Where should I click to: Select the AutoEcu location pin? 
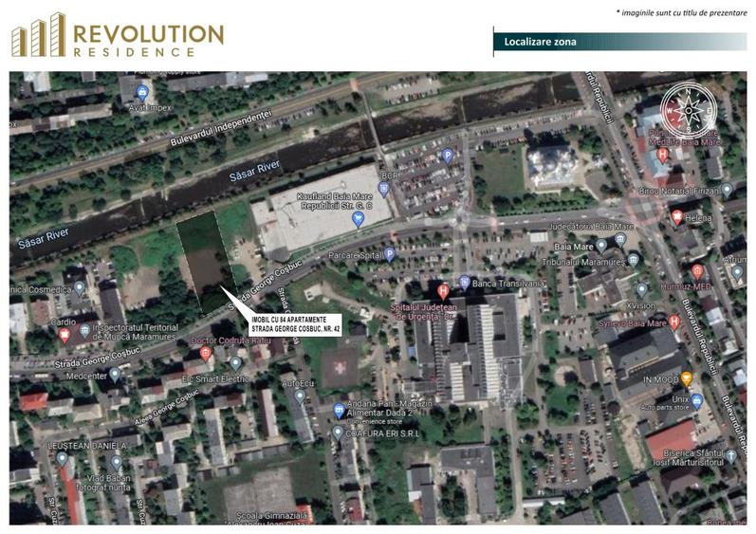point(300,396)
